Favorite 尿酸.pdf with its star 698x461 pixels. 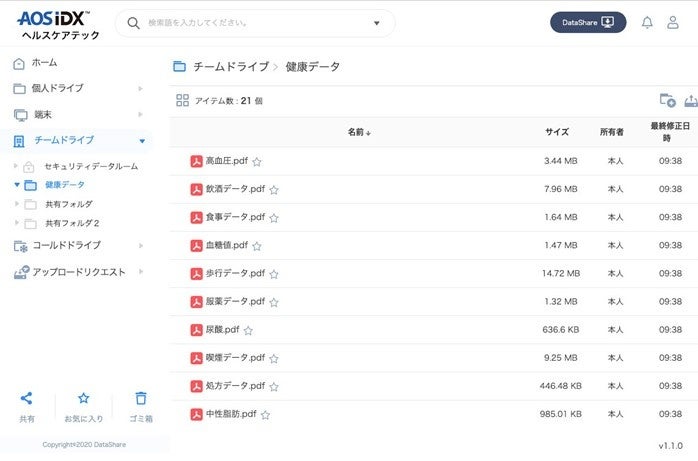[x=248, y=331]
